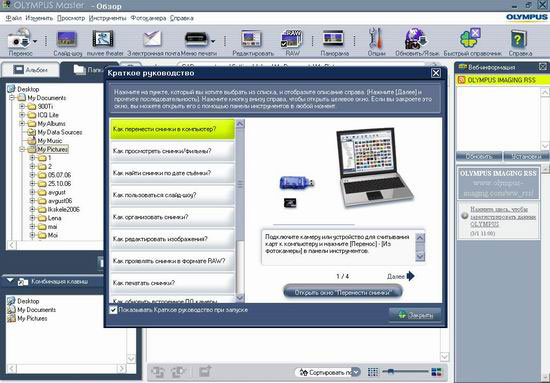Expand the 900Ti folder node
The height and width of the screenshot is (383, 550).
pyautogui.click(x=22, y=106)
